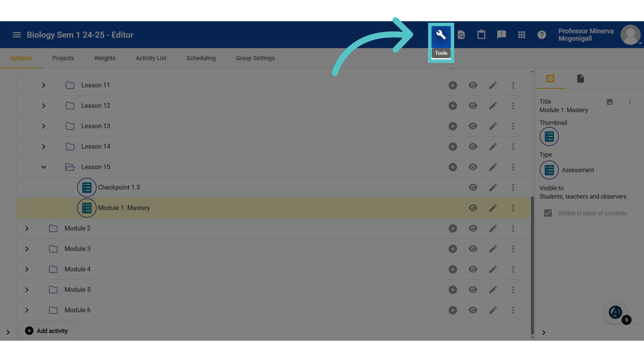Image resolution: width=644 pixels, height=362 pixels.
Task: Add item to Lesson 13 with plus icon
Action: click(x=452, y=126)
